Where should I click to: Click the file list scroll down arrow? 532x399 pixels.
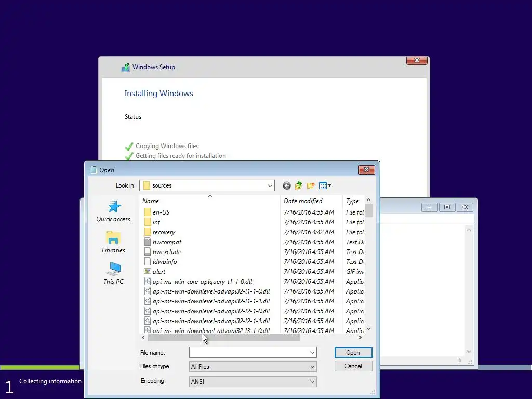369,329
